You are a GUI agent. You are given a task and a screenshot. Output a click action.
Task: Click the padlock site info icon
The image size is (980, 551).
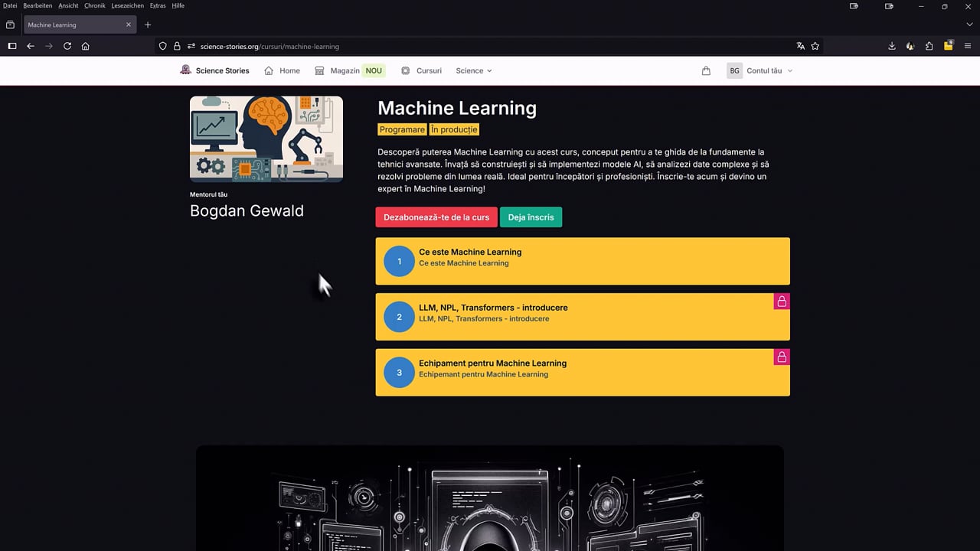point(177,46)
